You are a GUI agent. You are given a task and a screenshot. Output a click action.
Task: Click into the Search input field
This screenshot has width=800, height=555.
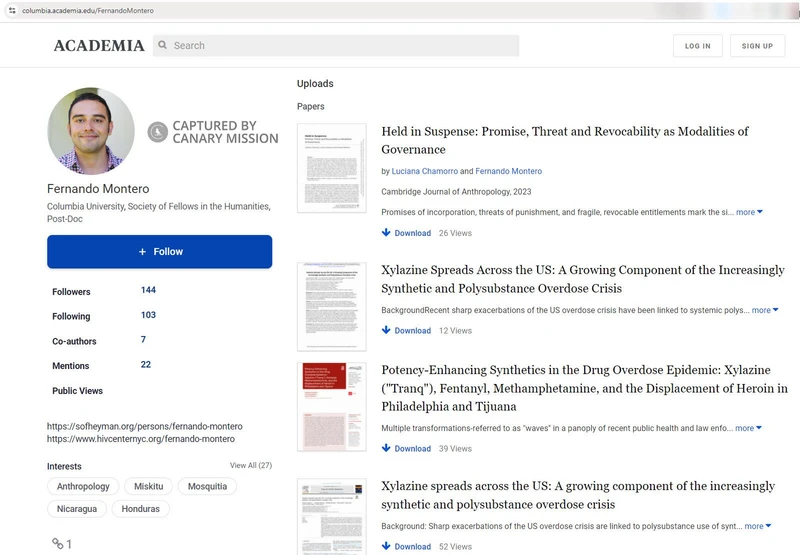(x=340, y=46)
